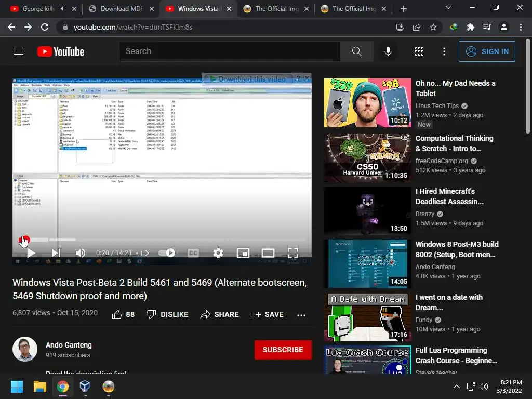Open YouTube settings three-dot menu

[444, 51]
